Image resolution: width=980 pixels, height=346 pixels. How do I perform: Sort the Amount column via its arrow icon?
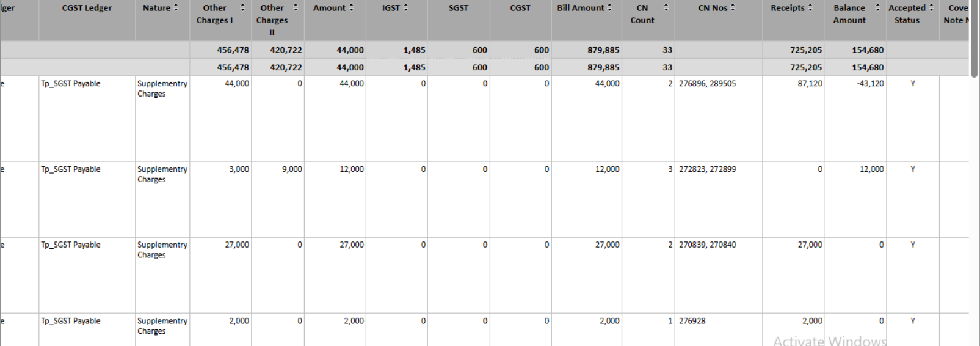click(351, 8)
